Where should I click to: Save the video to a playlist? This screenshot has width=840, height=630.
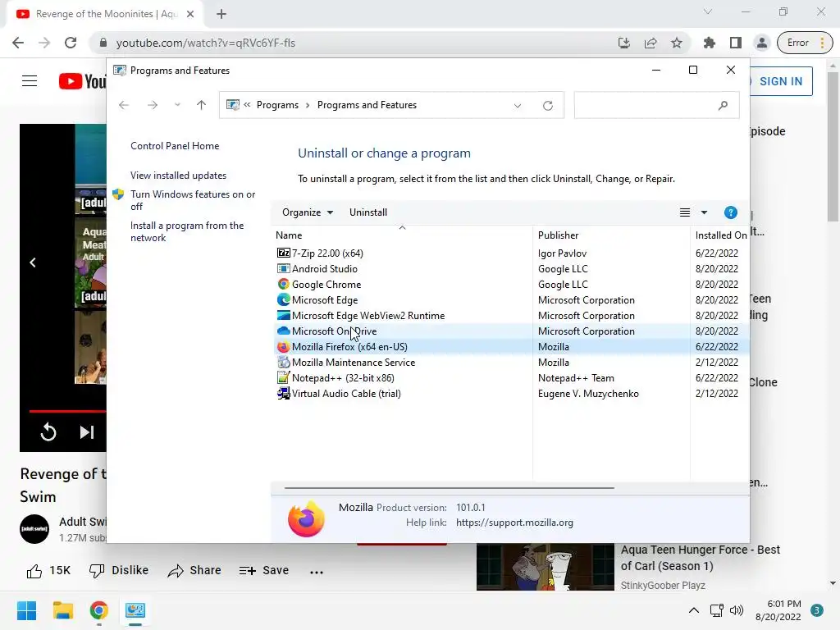pyautogui.click(x=264, y=571)
